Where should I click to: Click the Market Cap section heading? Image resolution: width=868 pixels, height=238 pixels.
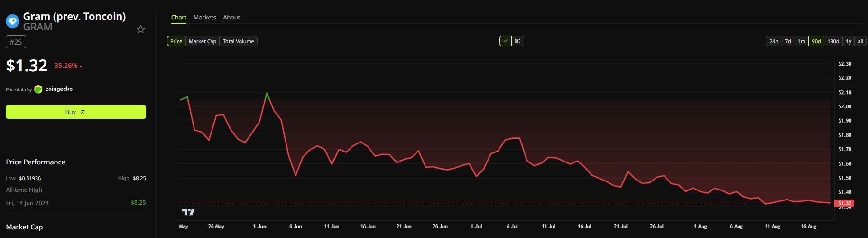pyautogui.click(x=24, y=227)
